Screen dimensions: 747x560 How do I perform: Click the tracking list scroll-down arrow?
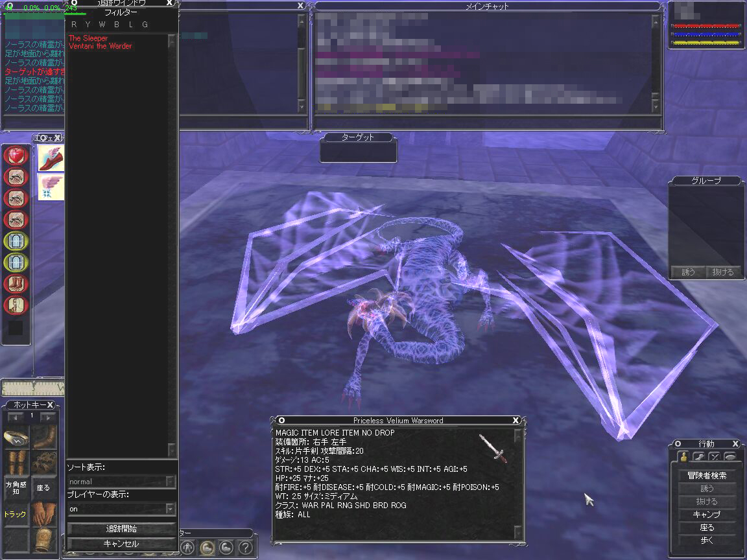coord(172,449)
